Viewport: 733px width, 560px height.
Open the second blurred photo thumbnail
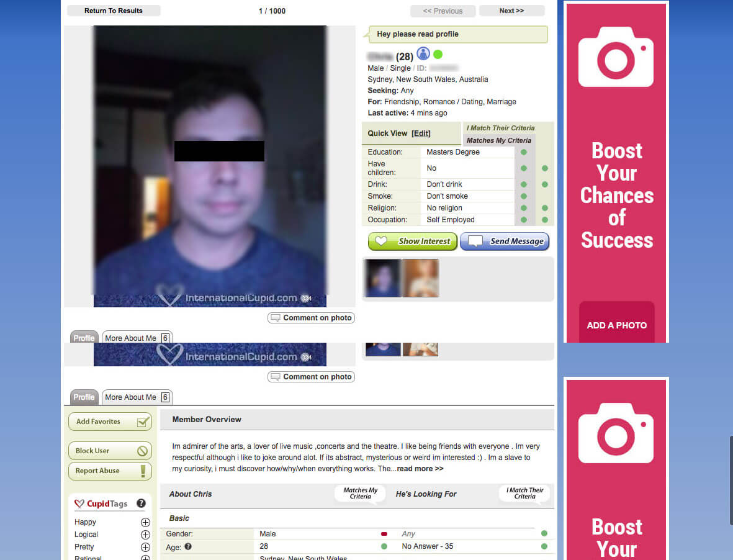pyautogui.click(x=420, y=278)
